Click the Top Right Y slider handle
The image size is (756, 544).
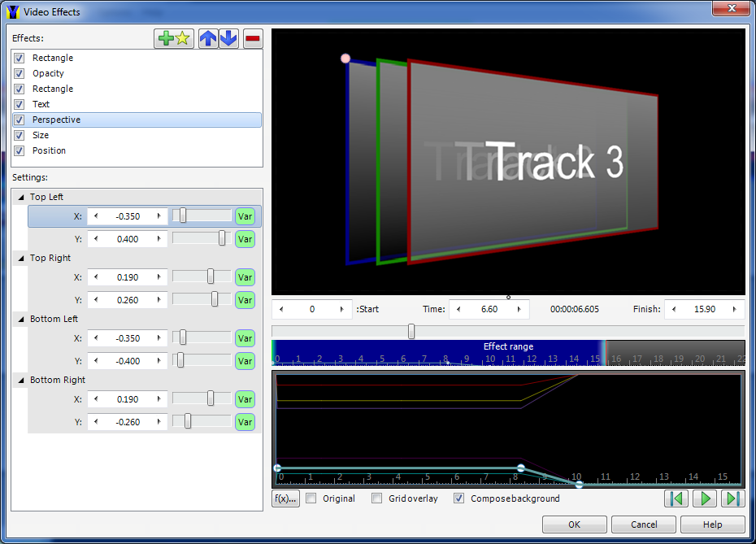(x=215, y=299)
